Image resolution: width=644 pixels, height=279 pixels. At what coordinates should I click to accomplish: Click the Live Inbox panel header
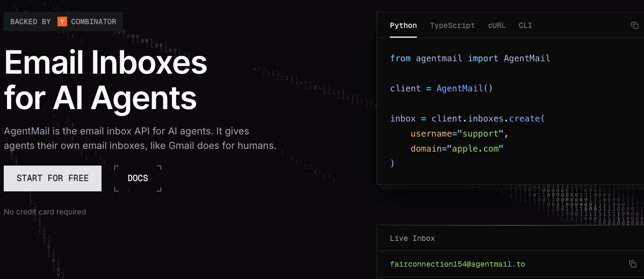click(x=413, y=238)
